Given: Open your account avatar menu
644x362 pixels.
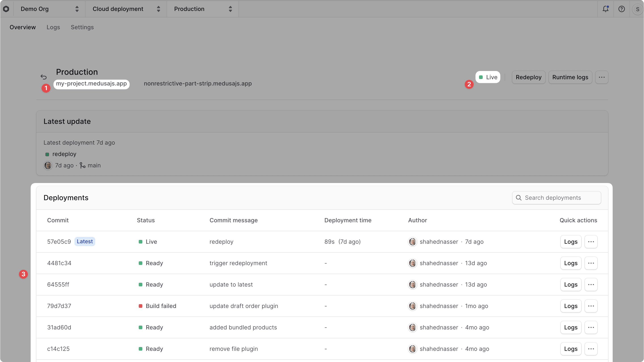Looking at the screenshot, I should [x=637, y=9].
